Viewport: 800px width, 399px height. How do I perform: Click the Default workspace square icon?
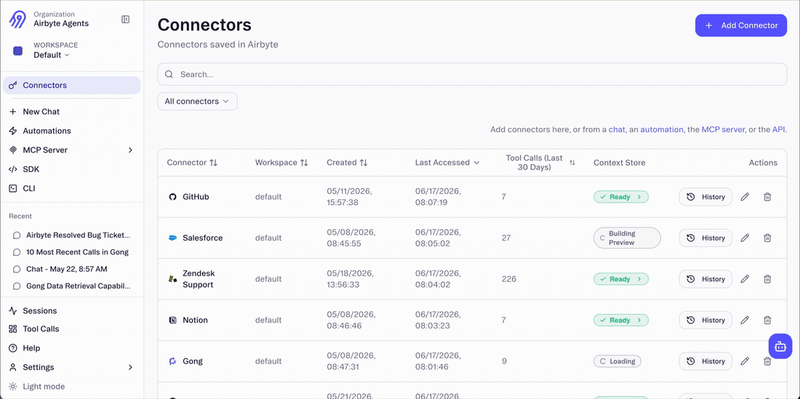pos(18,51)
